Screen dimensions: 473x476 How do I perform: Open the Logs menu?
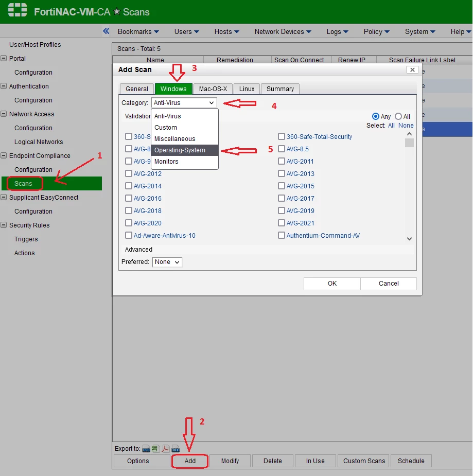click(x=337, y=31)
